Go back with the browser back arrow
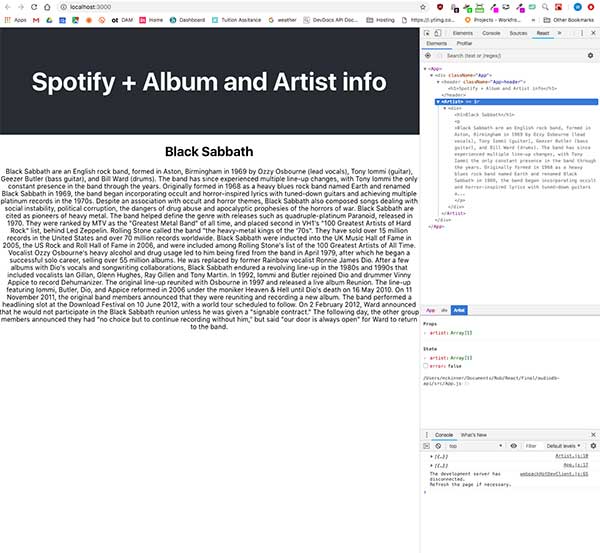Screen dimensions: 600x553 (x=7, y=7)
